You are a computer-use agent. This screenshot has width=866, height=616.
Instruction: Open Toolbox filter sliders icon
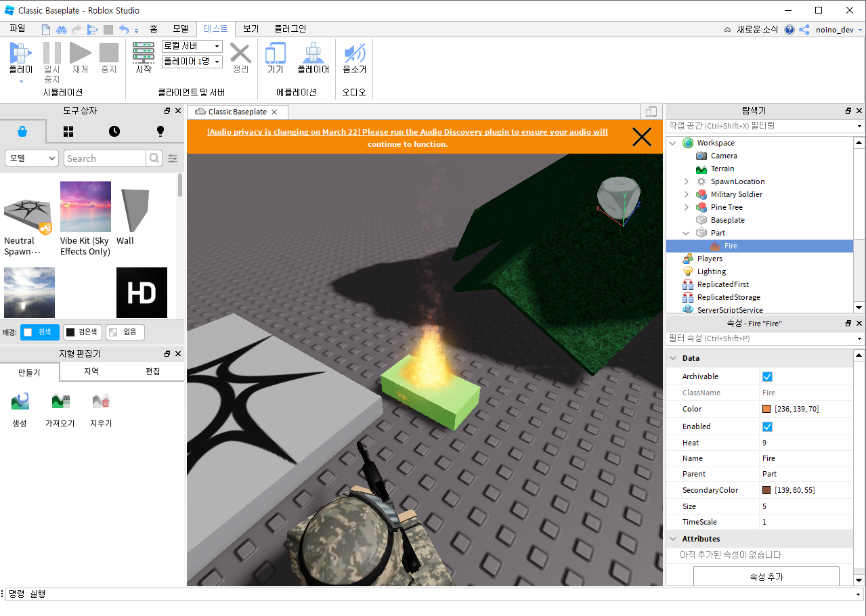click(x=173, y=158)
